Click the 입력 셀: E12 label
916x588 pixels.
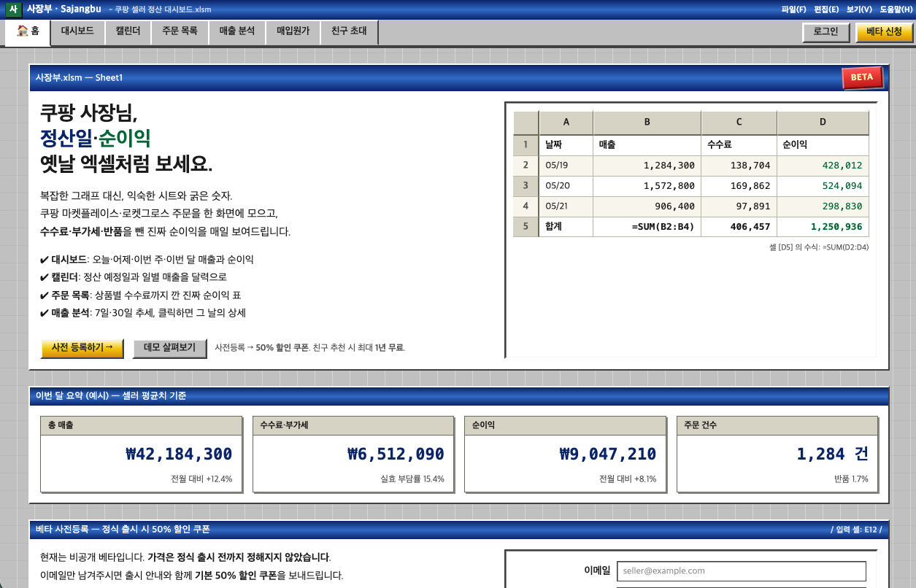point(855,530)
